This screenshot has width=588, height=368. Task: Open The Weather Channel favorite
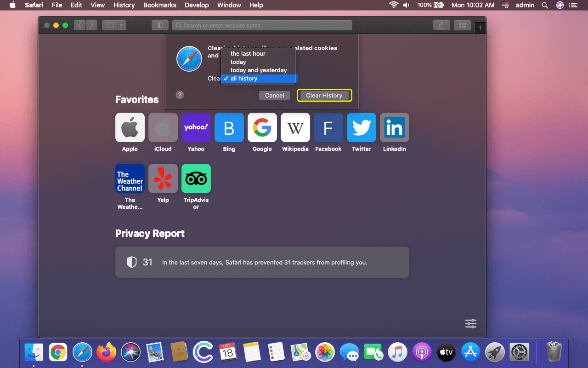130,178
